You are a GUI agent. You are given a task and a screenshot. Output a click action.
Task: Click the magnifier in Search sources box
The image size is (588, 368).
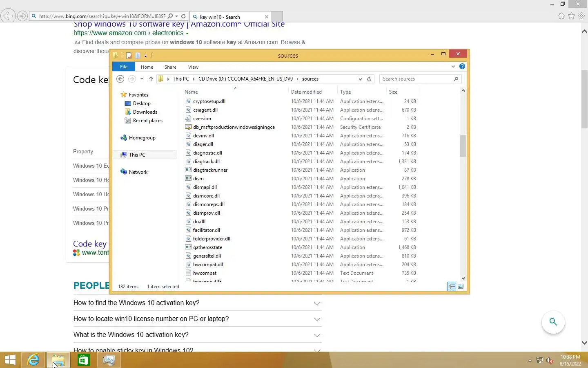click(456, 79)
